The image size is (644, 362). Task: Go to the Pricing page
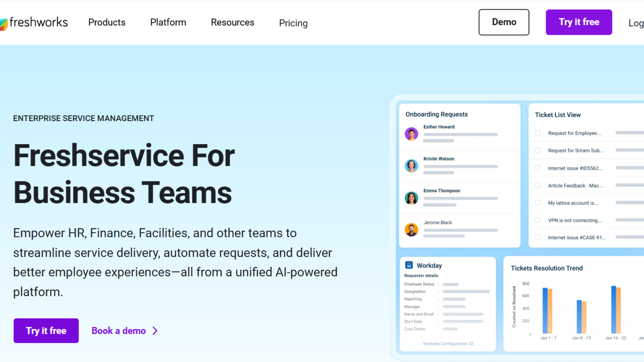tap(293, 23)
